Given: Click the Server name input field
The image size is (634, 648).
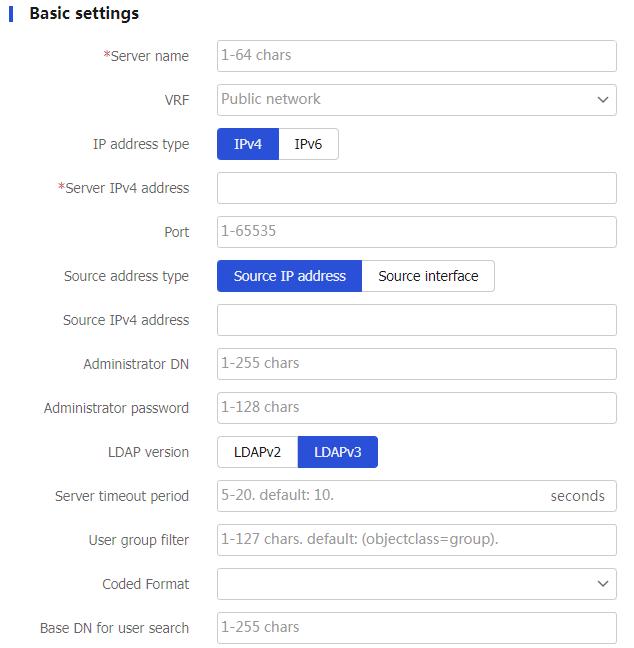Looking at the screenshot, I should click(417, 56).
